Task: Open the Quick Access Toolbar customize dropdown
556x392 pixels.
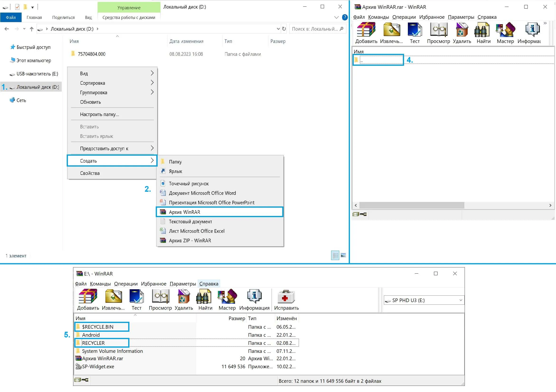Action: click(x=33, y=7)
